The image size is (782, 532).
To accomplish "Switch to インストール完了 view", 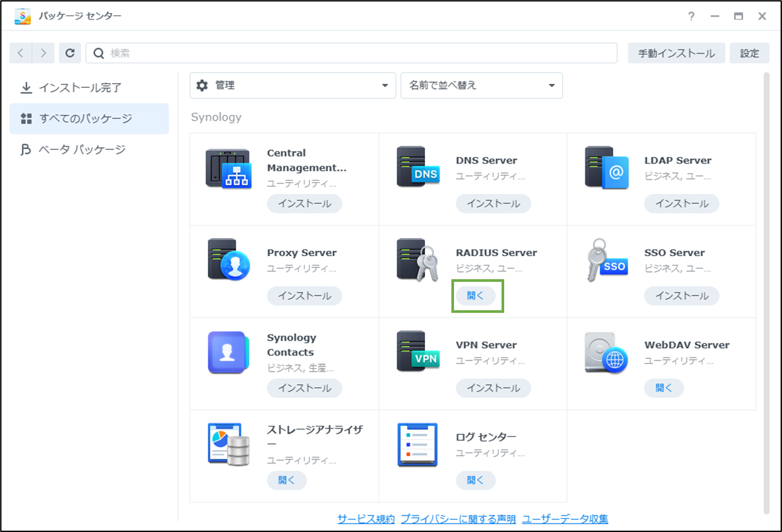I will (x=89, y=86).
